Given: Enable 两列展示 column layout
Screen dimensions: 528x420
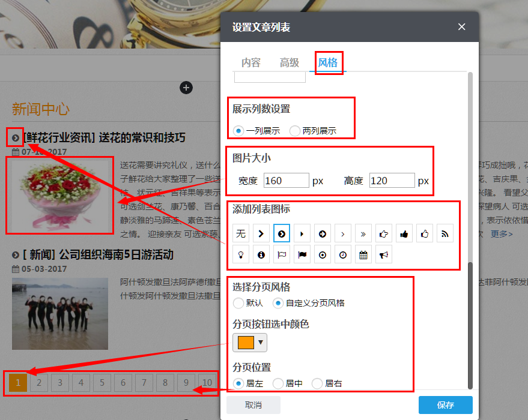Looking at the screenshot, I should coord(295,131).
